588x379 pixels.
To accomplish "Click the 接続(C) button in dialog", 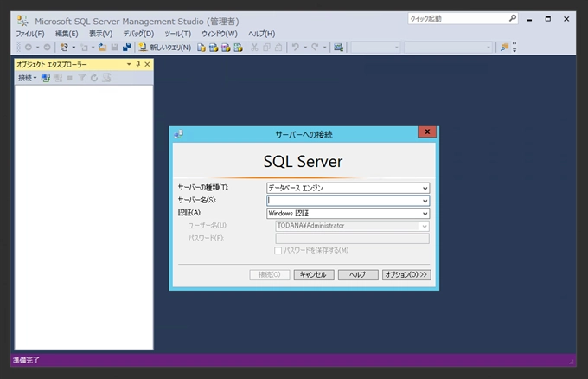I will pos(270,274).
